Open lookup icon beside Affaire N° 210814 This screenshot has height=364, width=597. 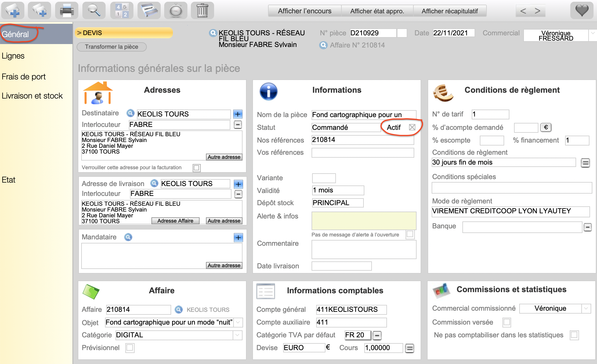click(323, 45)
